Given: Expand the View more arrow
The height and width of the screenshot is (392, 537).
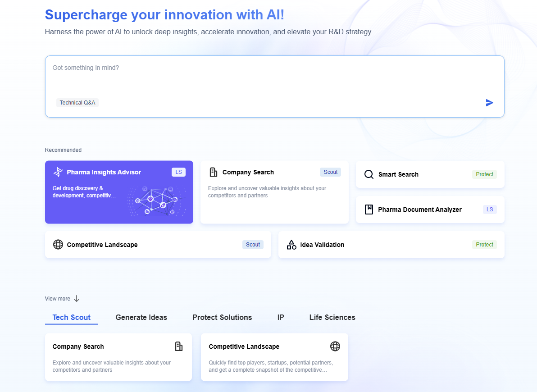Looking at the screenshot, I should pos(77,299).
